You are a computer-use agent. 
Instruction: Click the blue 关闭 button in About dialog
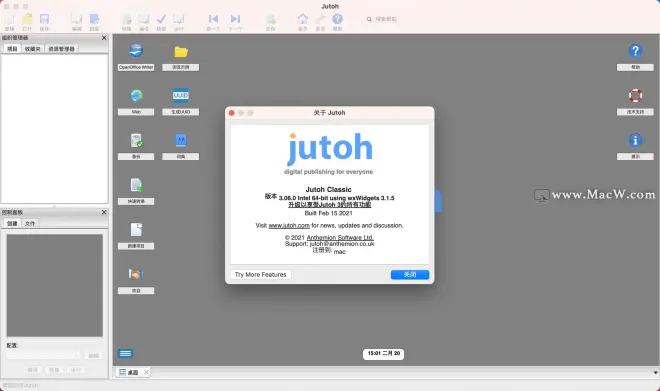click(410, 274)
